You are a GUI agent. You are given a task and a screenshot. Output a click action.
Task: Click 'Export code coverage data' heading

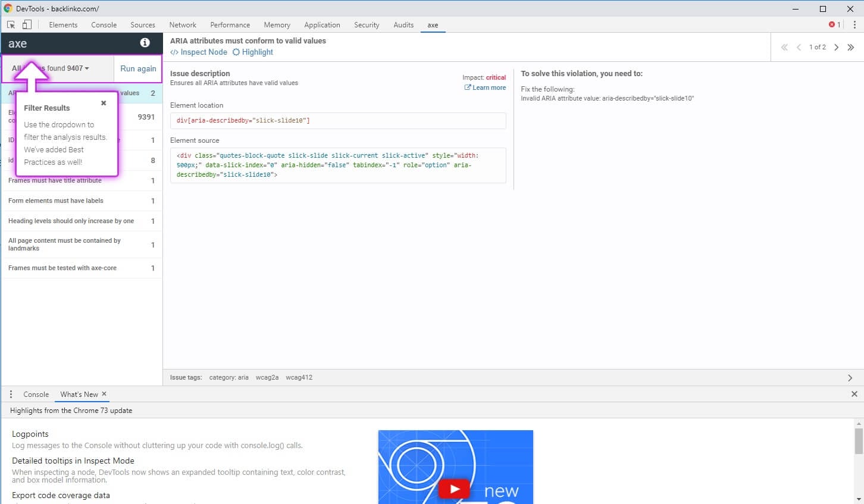(x=61, y=496)
